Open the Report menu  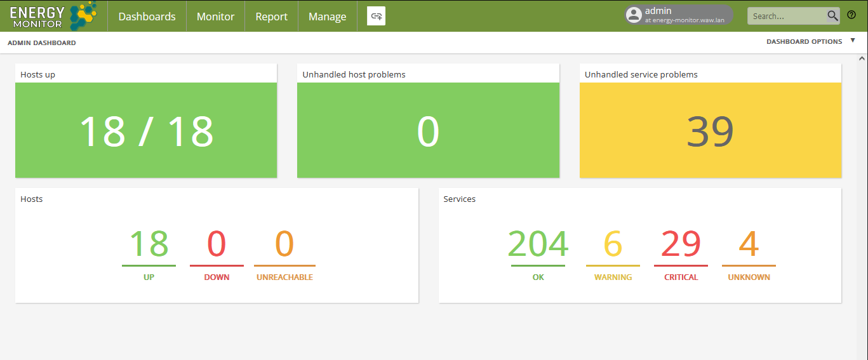point(271,17)
